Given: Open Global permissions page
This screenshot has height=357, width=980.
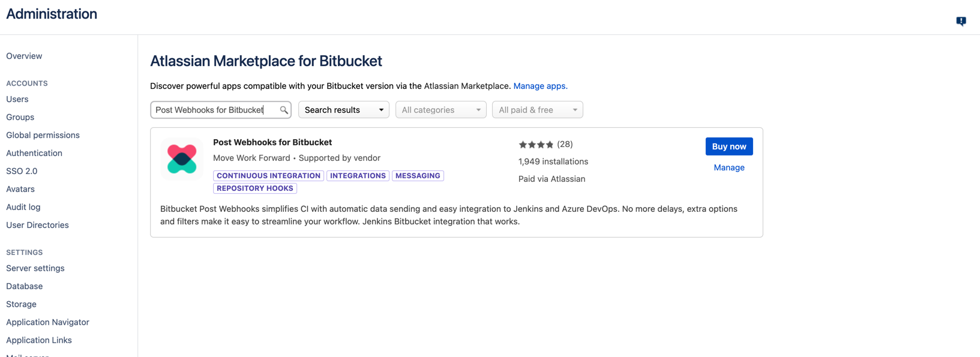Looking at the screenshot, I should pyautogui.click(x=43, y=135).
